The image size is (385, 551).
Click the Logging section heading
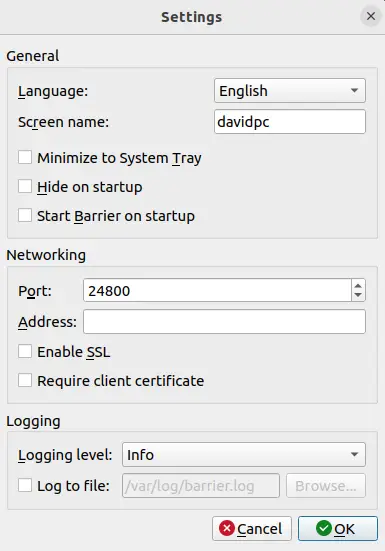pyautogui.click(x=33, y=421)
